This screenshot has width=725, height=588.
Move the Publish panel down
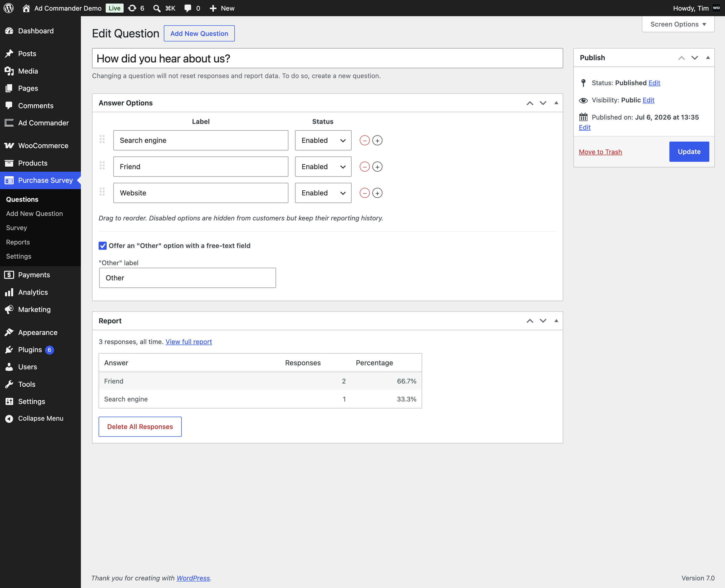click(694, 58)
